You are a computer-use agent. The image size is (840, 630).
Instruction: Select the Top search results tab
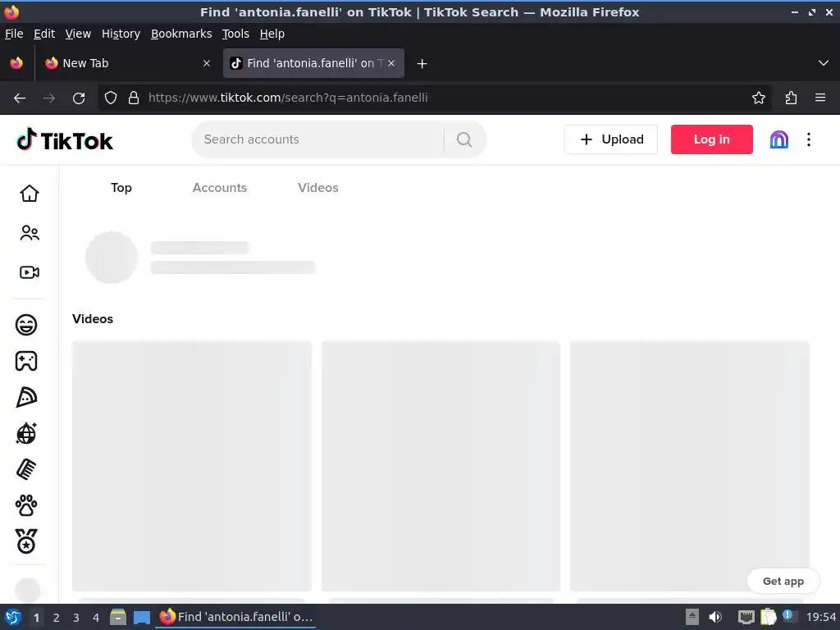121,188
